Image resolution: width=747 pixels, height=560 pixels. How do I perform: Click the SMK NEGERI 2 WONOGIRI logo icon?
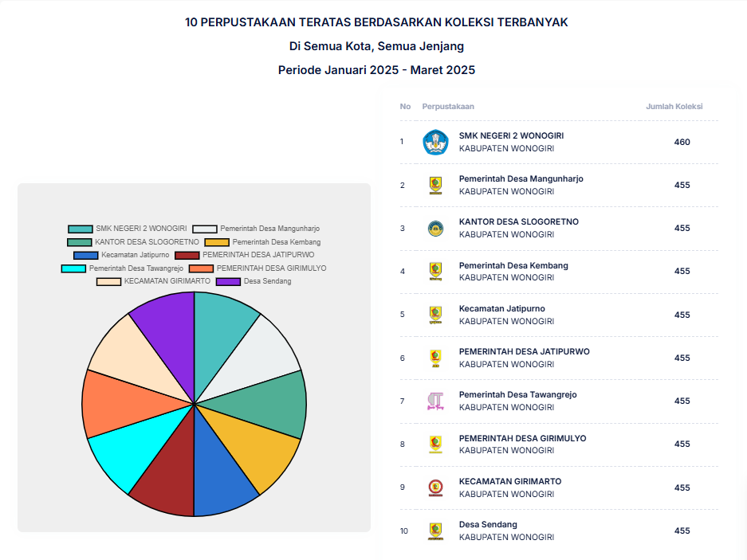click(x=435, y=142)
